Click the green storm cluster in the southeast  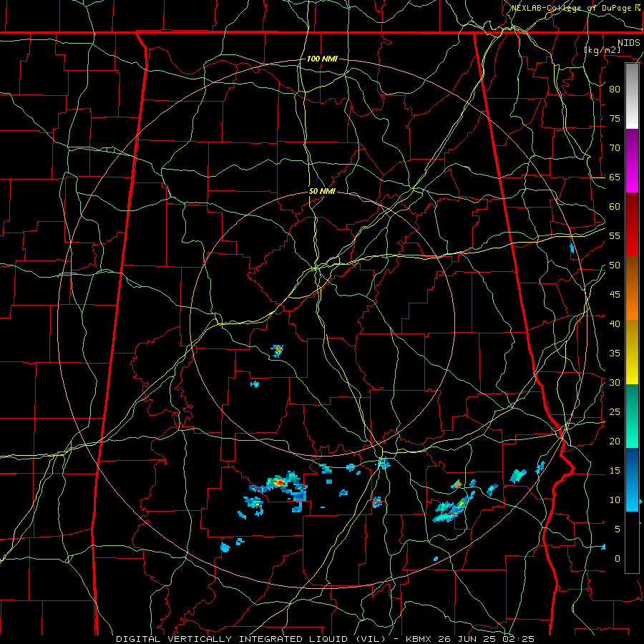click(x=454, y=507)
